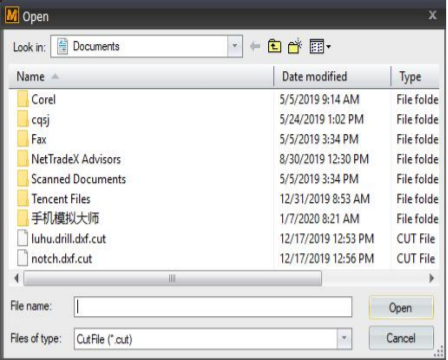Click the date 5/24/2019 1:02 PM
448x360 pixels.
[x=321, y=119]
